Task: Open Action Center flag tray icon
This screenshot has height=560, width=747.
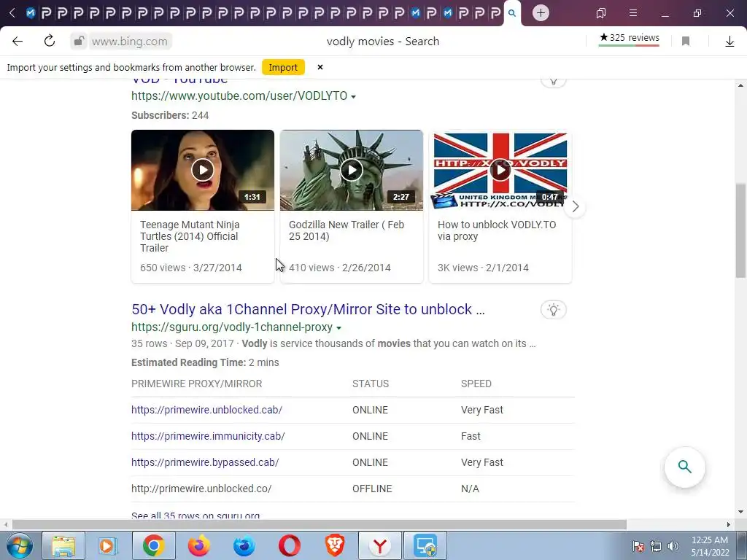Action: coord(638,545)
